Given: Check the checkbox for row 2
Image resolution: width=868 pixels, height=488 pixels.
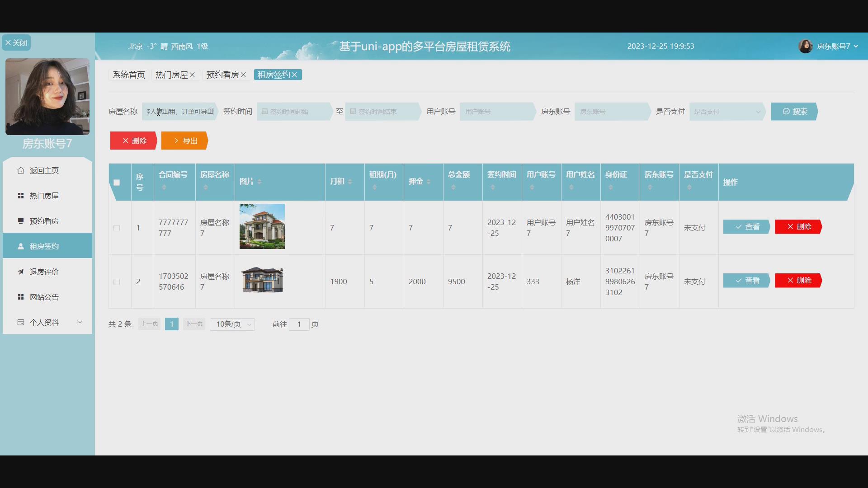Looking at the screenshot, I should 117,282.
